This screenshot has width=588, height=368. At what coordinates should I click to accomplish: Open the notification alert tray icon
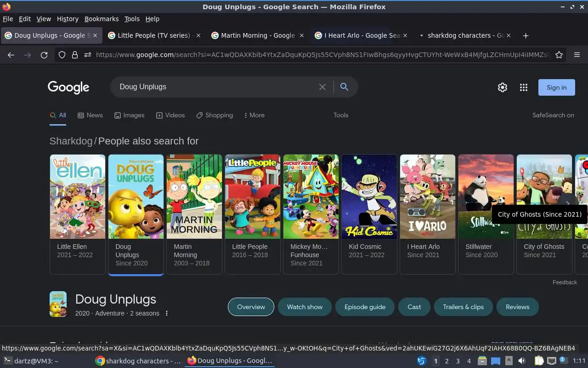point(563,361)
